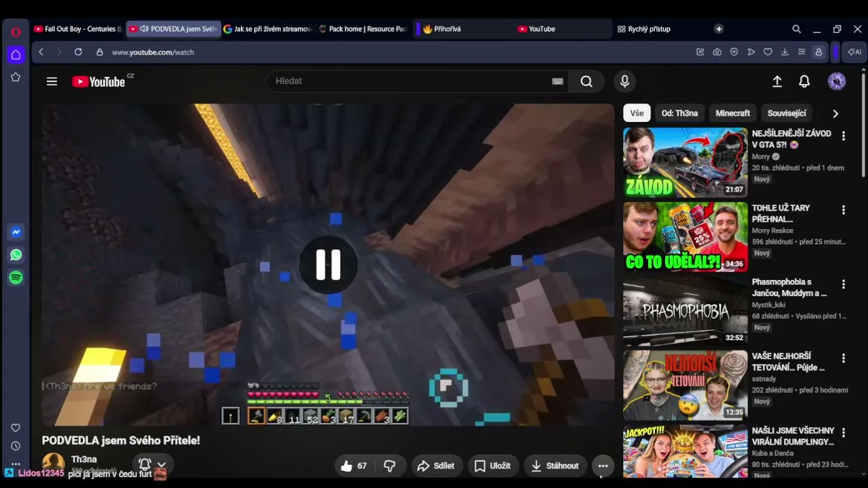
Task: Open options menu for NEJŠÍLENĚJŠÍ ZÁVOD video
Action: [844, 136]
